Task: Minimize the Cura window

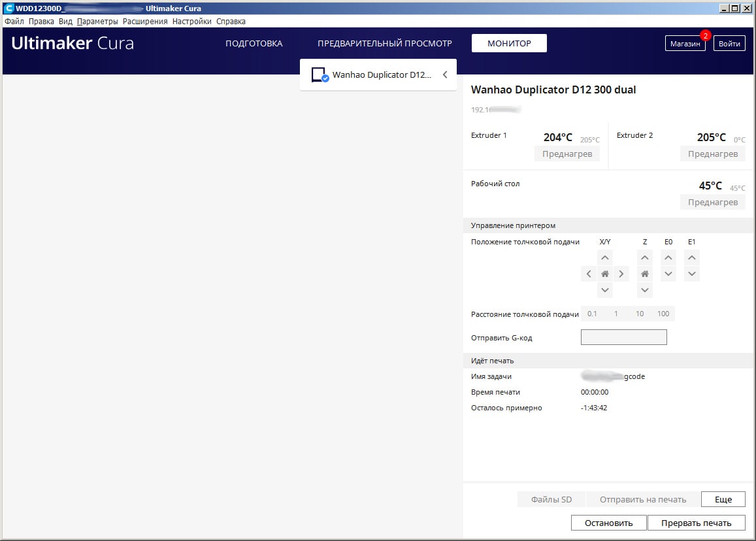Action: [724, 8]
